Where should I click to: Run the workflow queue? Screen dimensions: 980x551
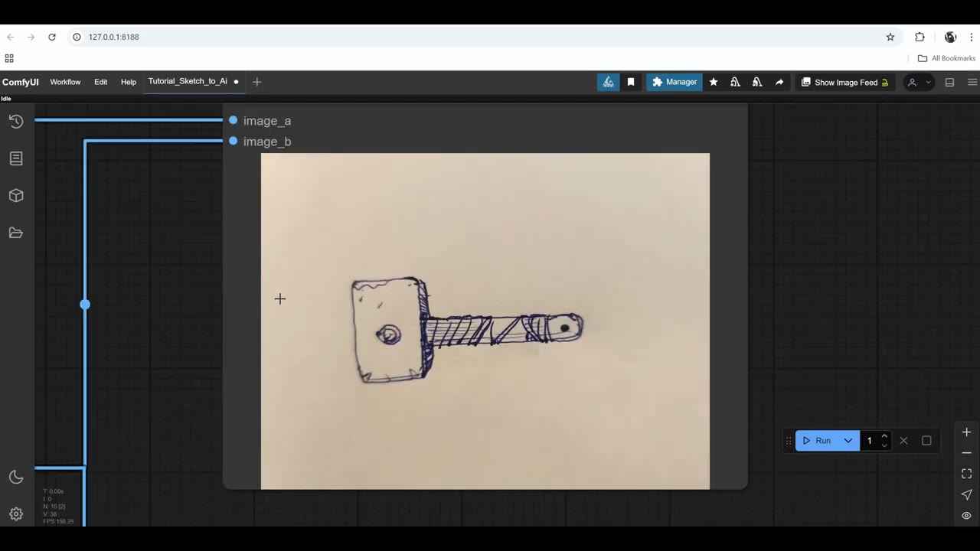point(816,441)
